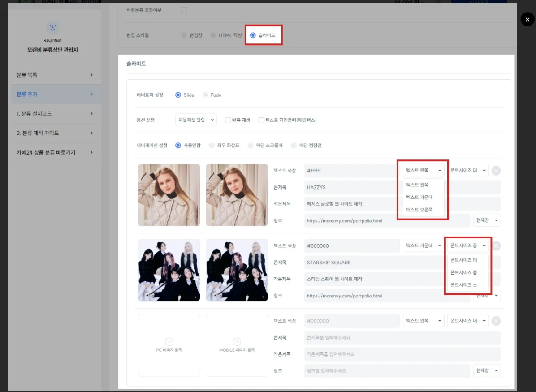Select the Fade banner effect radio

205,95
